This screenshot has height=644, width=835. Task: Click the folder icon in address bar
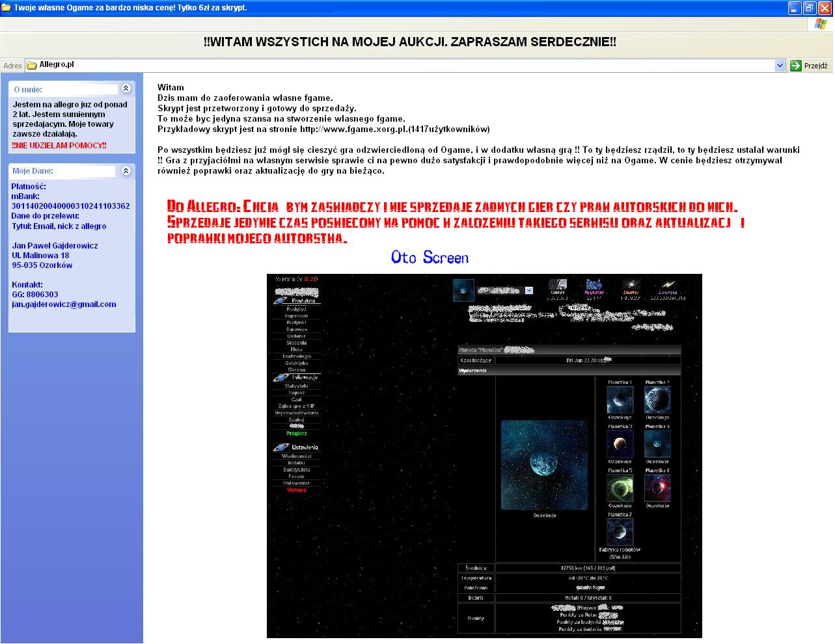31,66
